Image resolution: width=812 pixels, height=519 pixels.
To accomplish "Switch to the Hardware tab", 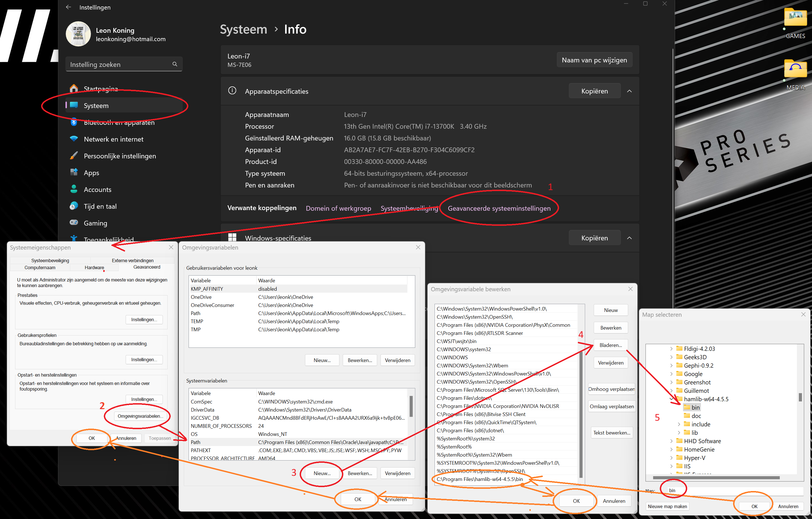I will [x=94, y=267].
